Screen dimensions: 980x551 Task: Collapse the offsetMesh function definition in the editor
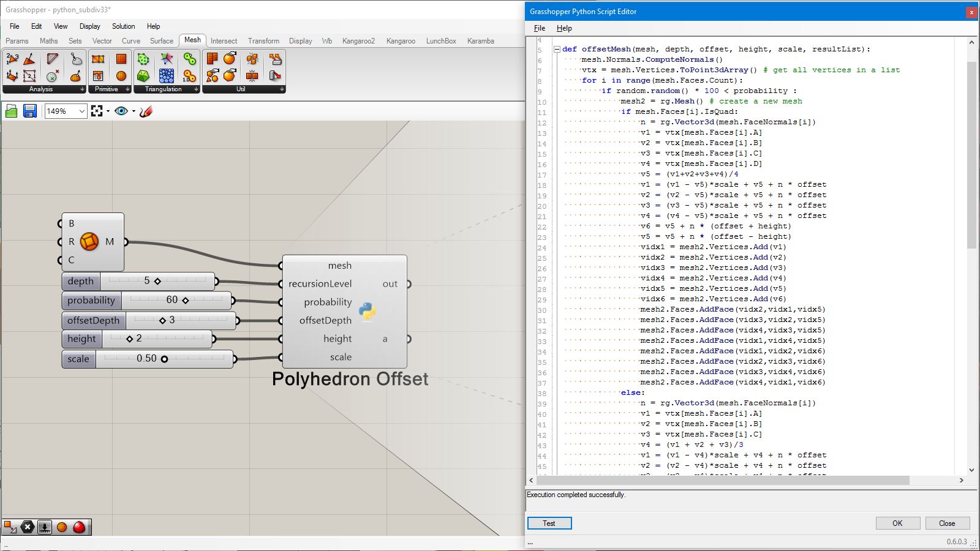[557, 49]
